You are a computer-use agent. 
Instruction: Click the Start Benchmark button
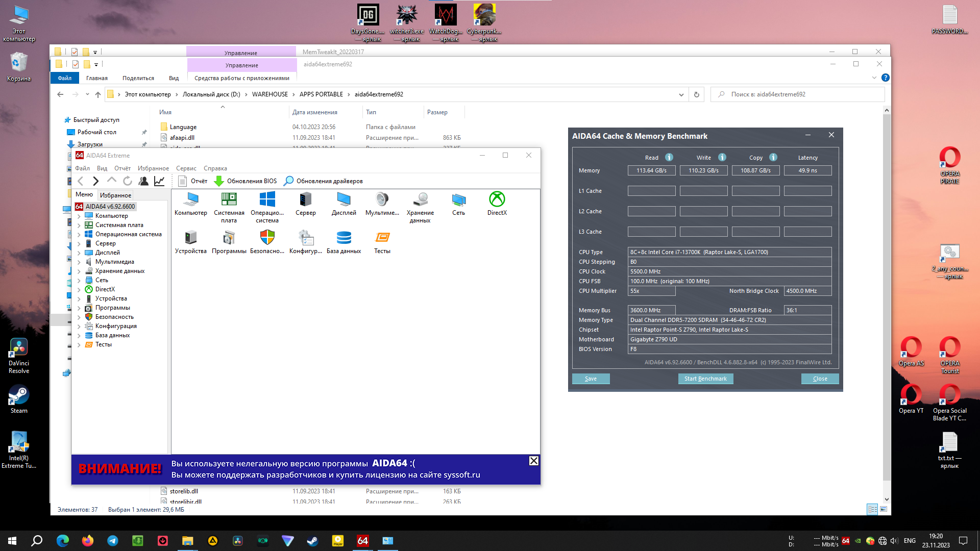click(705, 379)
